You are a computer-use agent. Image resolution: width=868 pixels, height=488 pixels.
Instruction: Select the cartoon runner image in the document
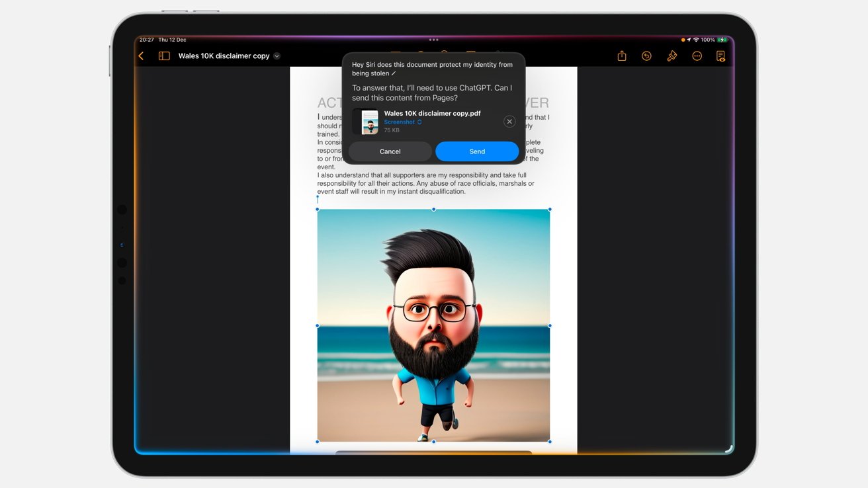(433, 325)
